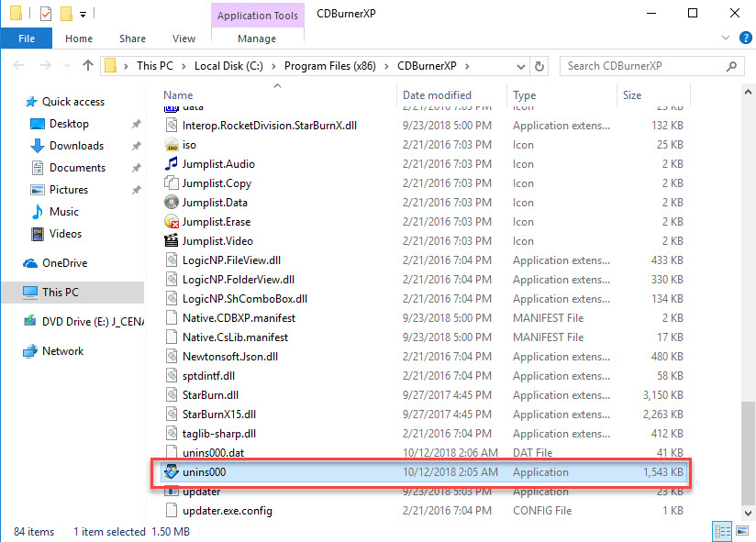
Task: Open Network in the navigation pane
Action: click(62, 350)
